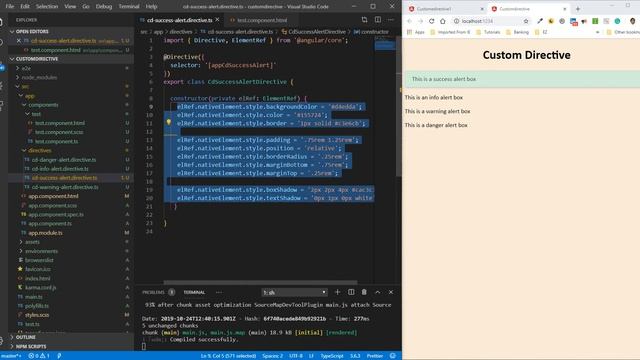Viewport: 640px width, 360px height.
Task: Click Prettier in the status bar
Action: [374, 356]
